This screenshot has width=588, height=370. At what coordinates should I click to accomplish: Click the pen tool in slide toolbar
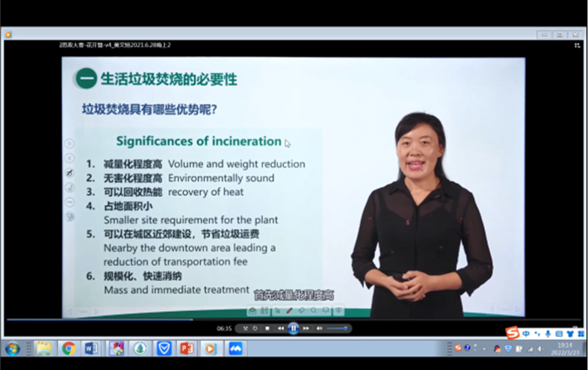(x=290, y=310)
